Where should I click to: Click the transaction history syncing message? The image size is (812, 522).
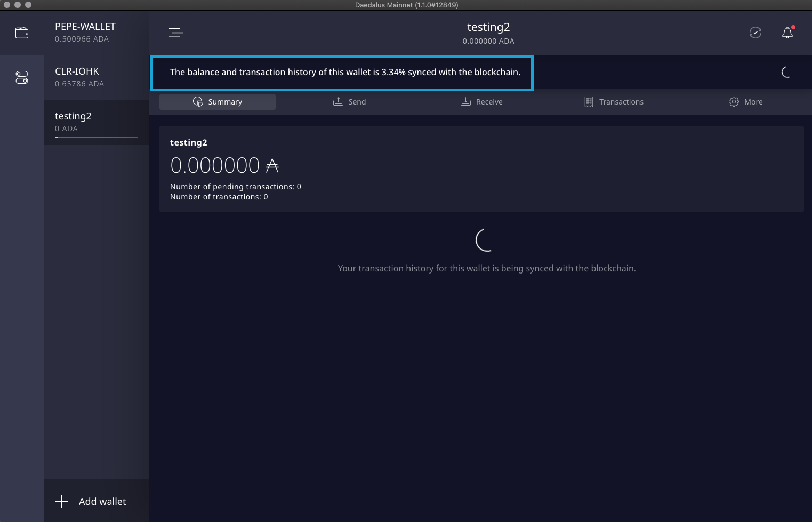[x=487, y=268]
